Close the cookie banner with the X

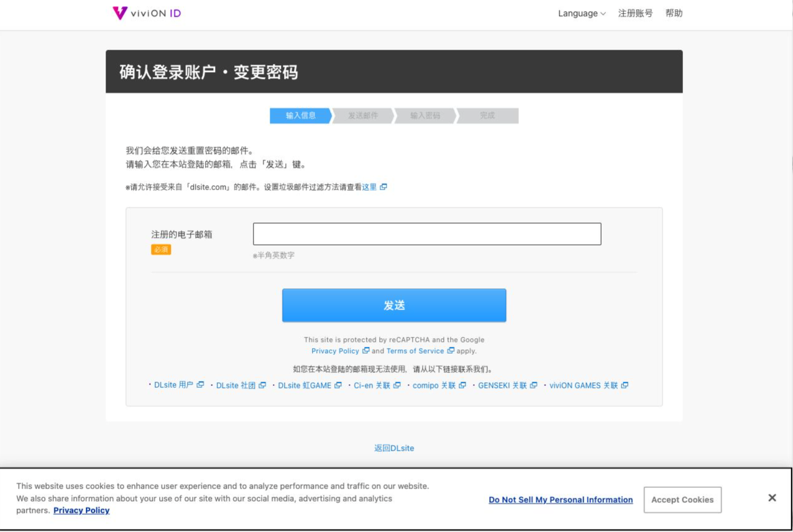[772, 498]
